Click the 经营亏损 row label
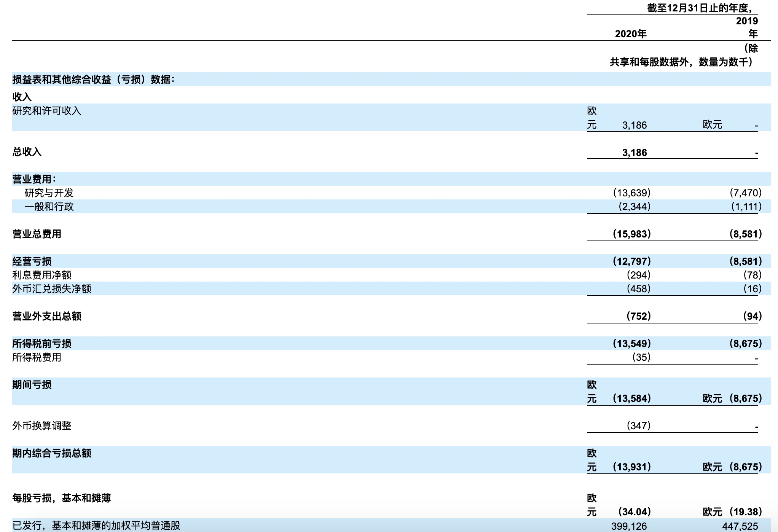Screen dimensions: 778x532 [x=32, y=261]
